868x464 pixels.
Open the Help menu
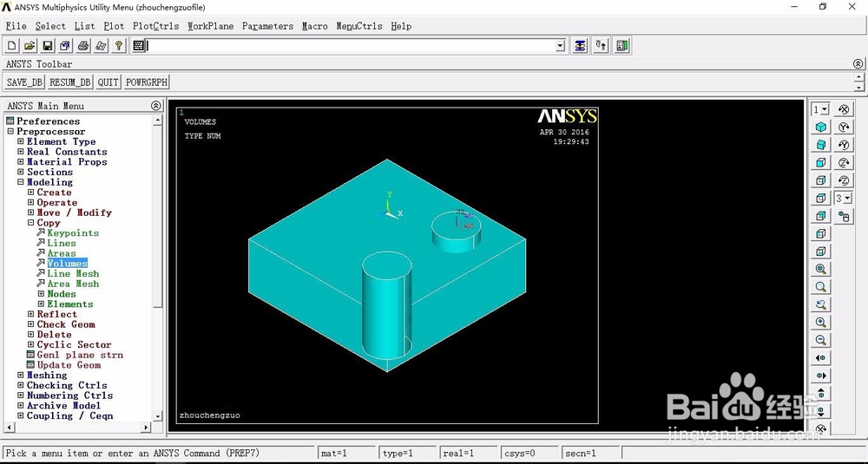click(401, 26)
